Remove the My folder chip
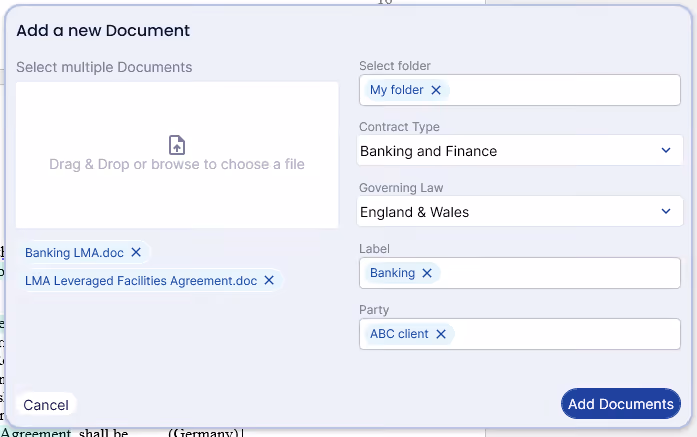This screenshot has width=697, height=437. 436,90
